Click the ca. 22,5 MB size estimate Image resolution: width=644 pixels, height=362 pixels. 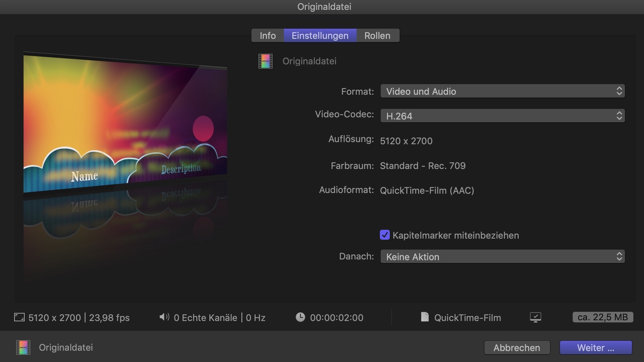(x=603, y=317)
